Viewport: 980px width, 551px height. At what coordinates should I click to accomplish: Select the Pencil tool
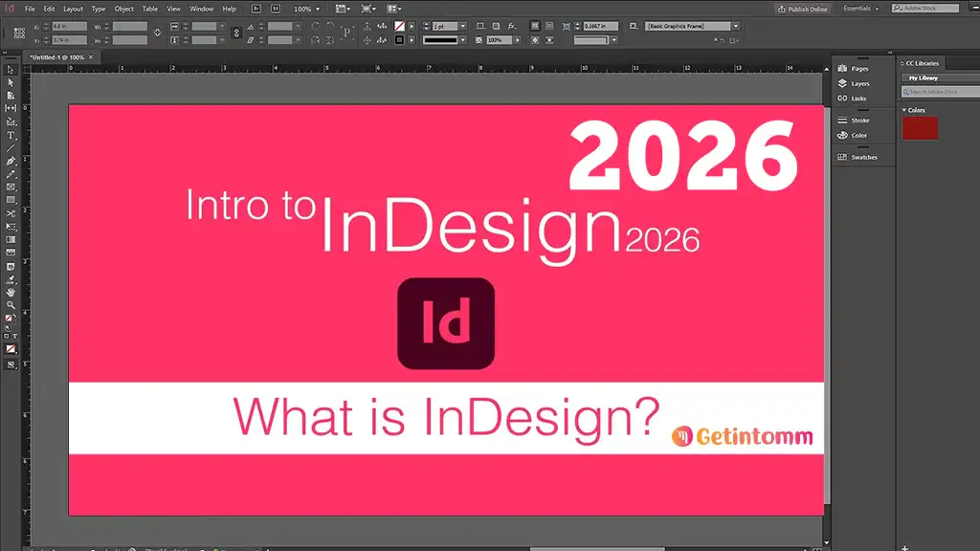[x=11, y=174]
